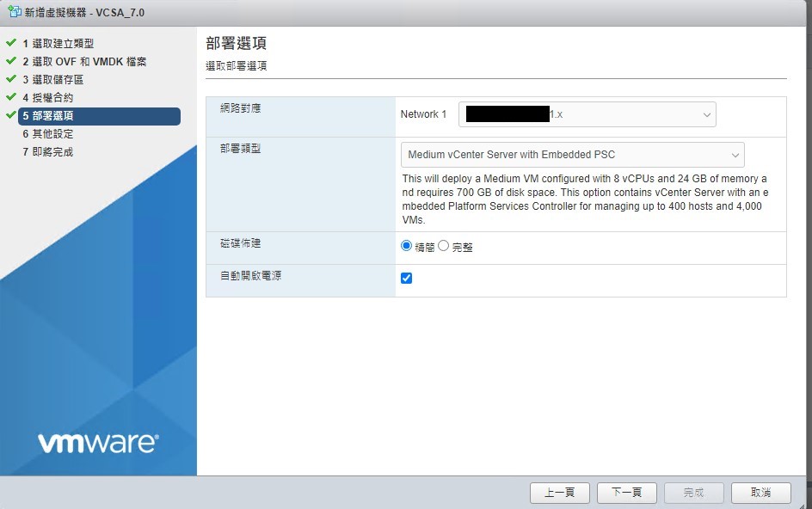Open the Network 1 mapping dropdown
This screenshot has width=812, height=509.
587,114
